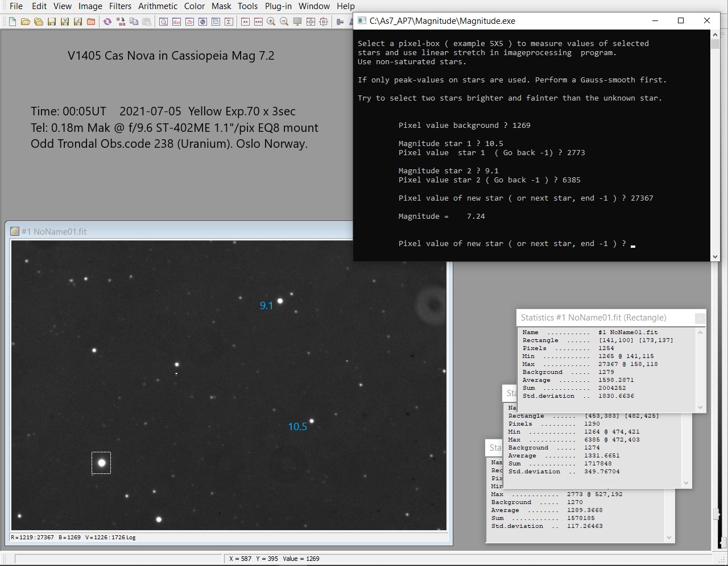Screen dimensions: 728x566
Task: Click the Copy toolbar icon
Action: click(134, 22)
